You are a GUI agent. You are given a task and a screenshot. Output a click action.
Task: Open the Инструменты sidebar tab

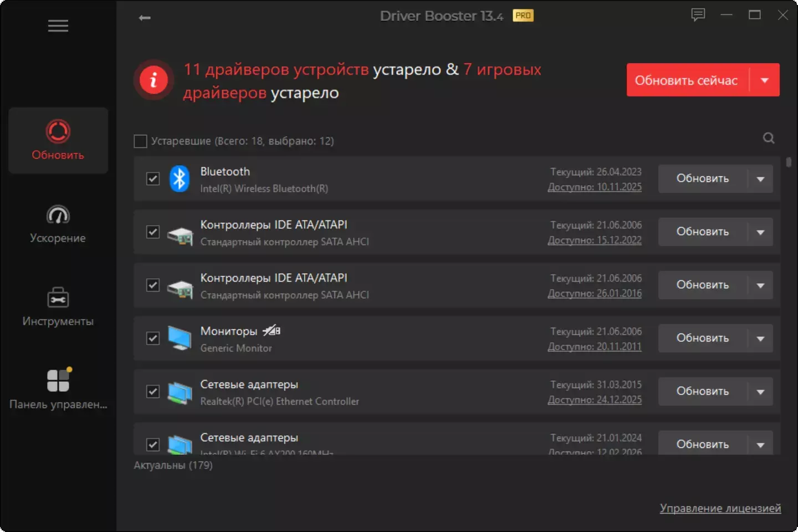click(58, 307)
